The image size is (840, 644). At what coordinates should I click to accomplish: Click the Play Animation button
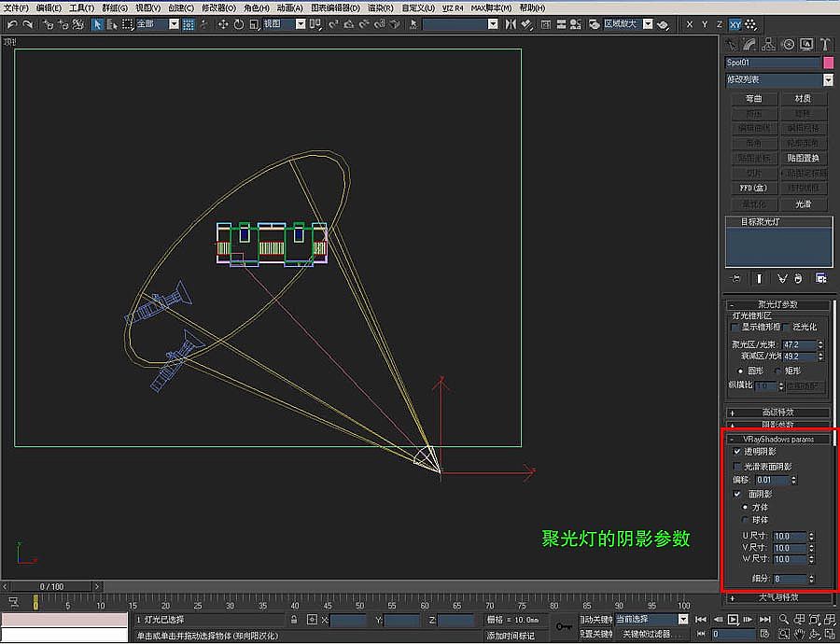734,620
